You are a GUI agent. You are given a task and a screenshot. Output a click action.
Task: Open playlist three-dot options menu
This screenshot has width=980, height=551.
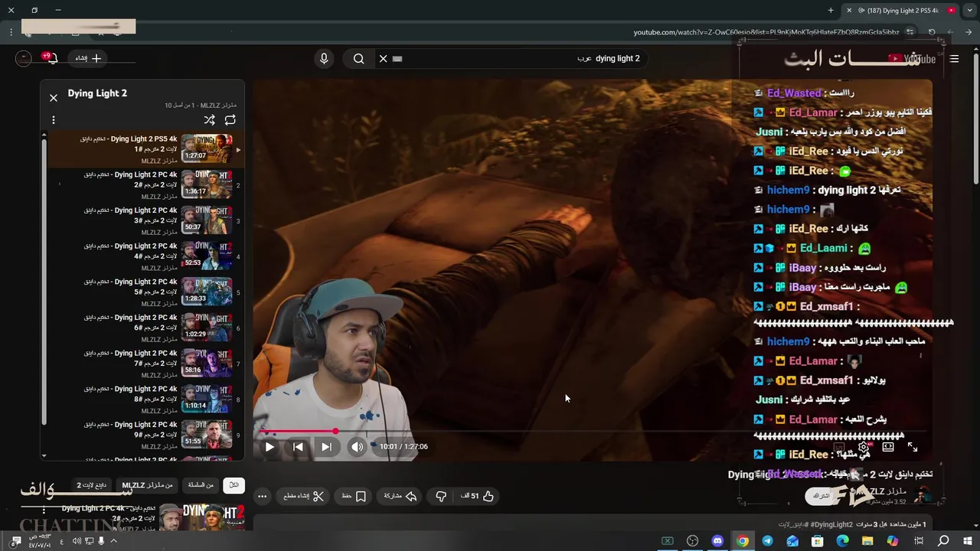54,120
